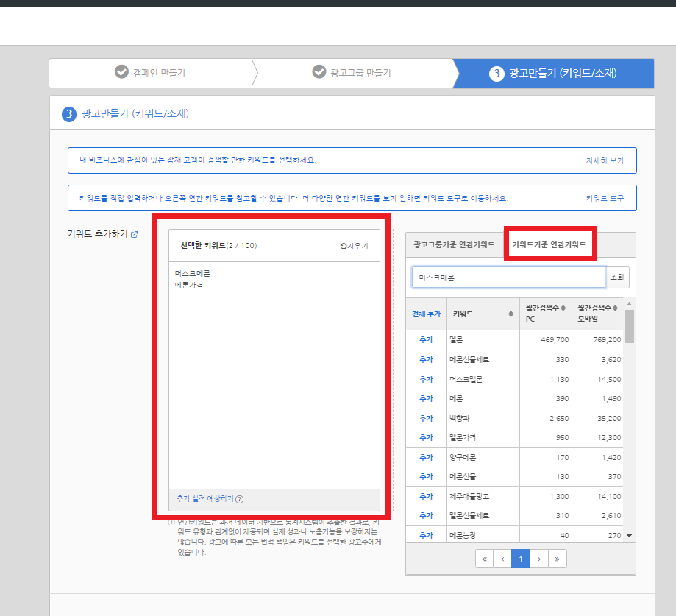Click 추가 실적 예상하기 link

[x=204, y=499]
